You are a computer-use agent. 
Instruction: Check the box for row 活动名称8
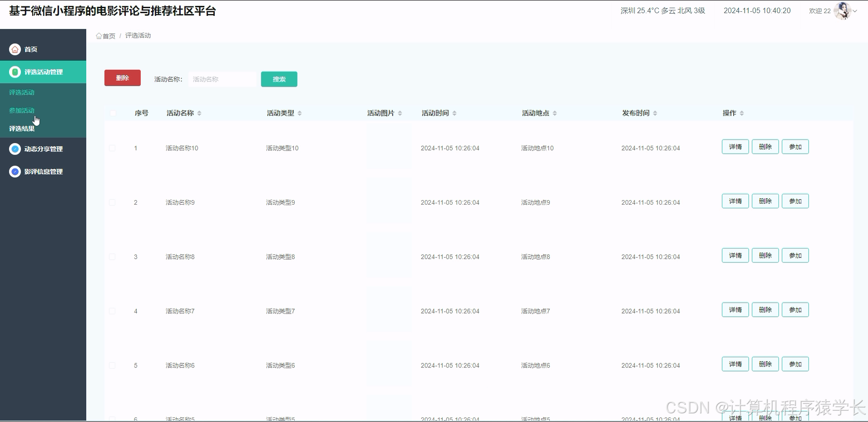[x=112, y=257]
